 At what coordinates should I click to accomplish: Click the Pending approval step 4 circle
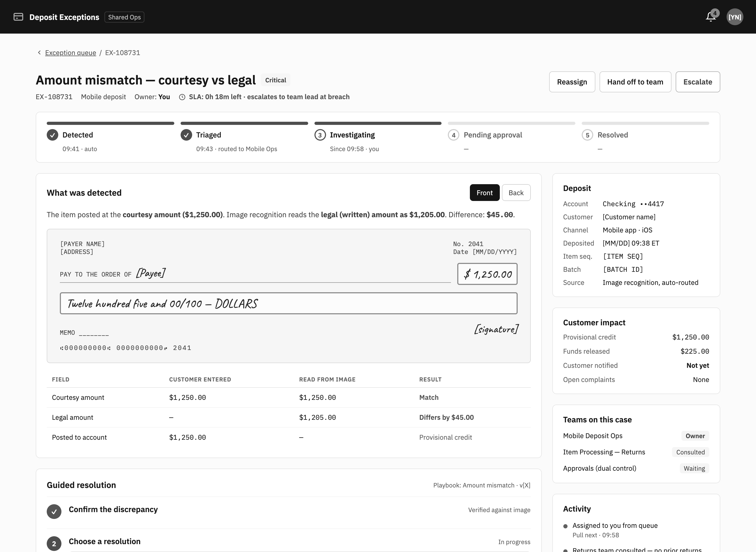tap(453, 135)
